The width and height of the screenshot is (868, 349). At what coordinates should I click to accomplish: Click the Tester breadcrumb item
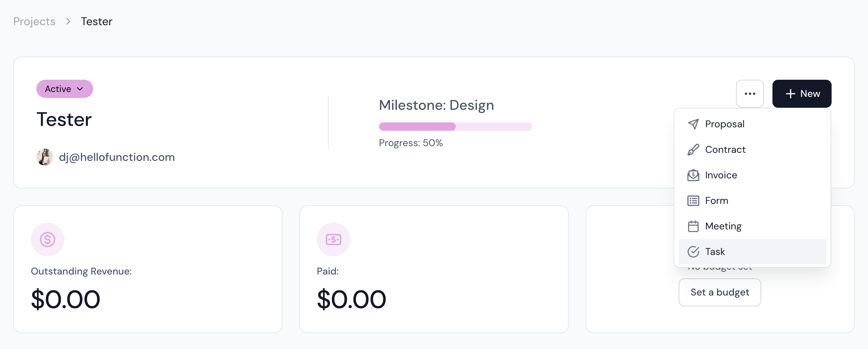tap(97, 22)
